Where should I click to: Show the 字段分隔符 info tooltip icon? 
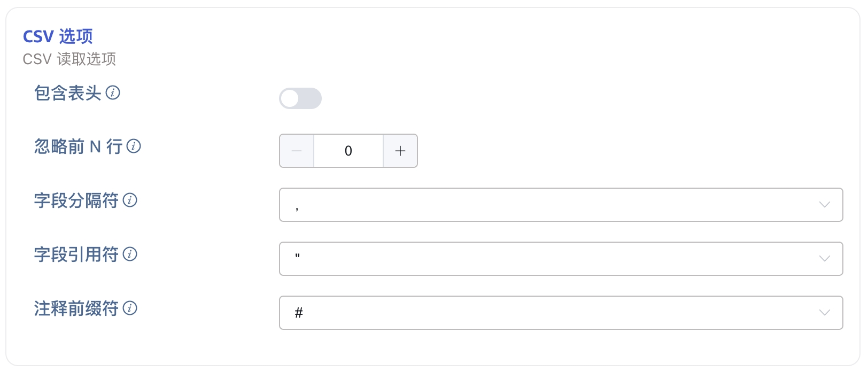pos(130,200)
